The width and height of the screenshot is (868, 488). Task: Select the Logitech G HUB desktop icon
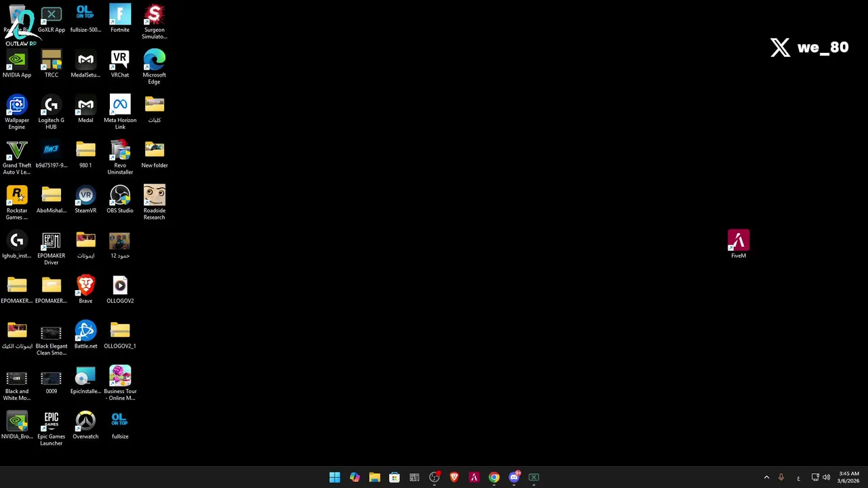(x=52, y=112)
